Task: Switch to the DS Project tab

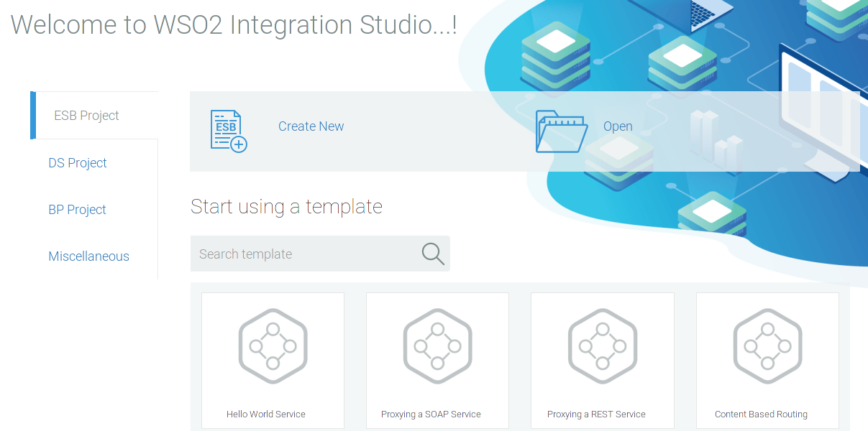Action: pyautogui.click(x=77, y=162)
